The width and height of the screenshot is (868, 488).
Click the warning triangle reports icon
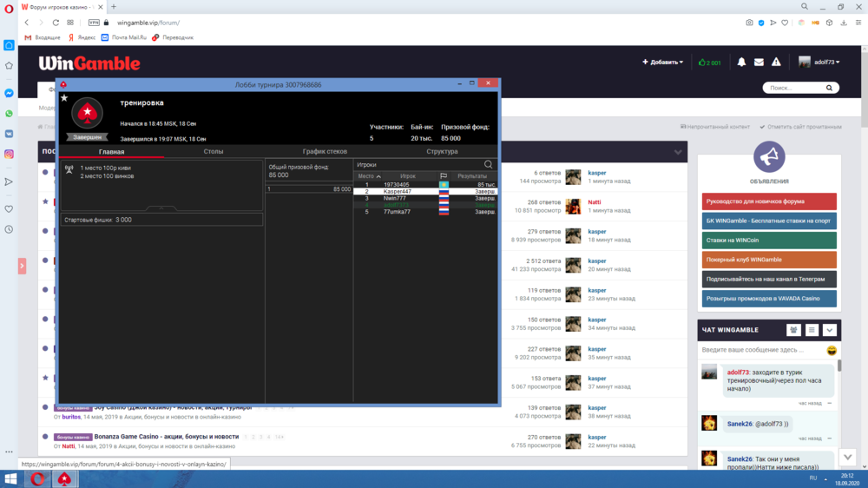(x=776, y=63)
